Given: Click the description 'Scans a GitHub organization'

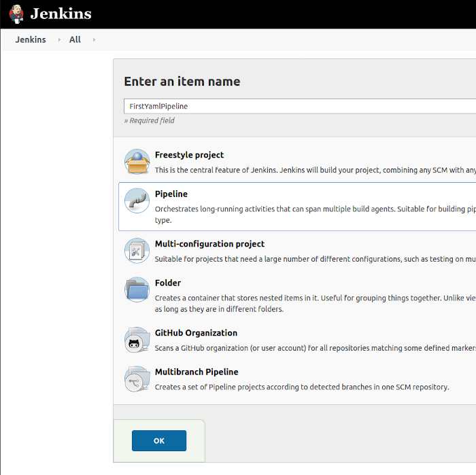Looking at the screenshot, I should (x=316, y=348).
